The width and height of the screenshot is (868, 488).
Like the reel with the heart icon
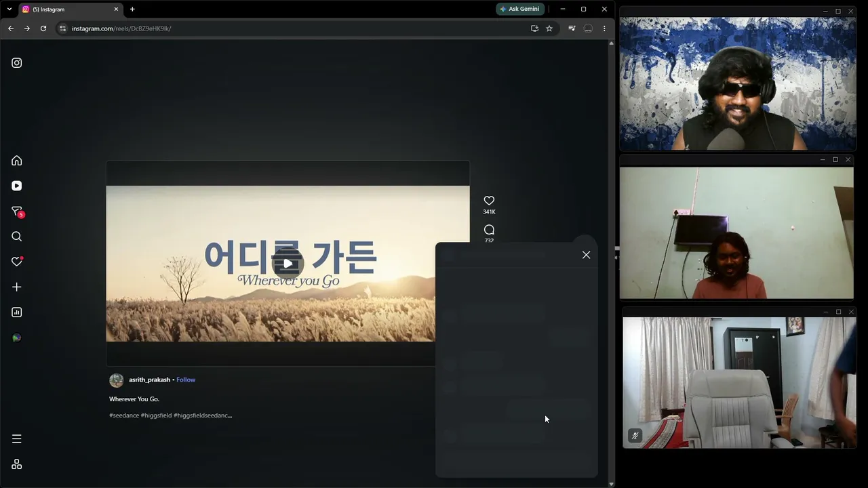(489, 201)
